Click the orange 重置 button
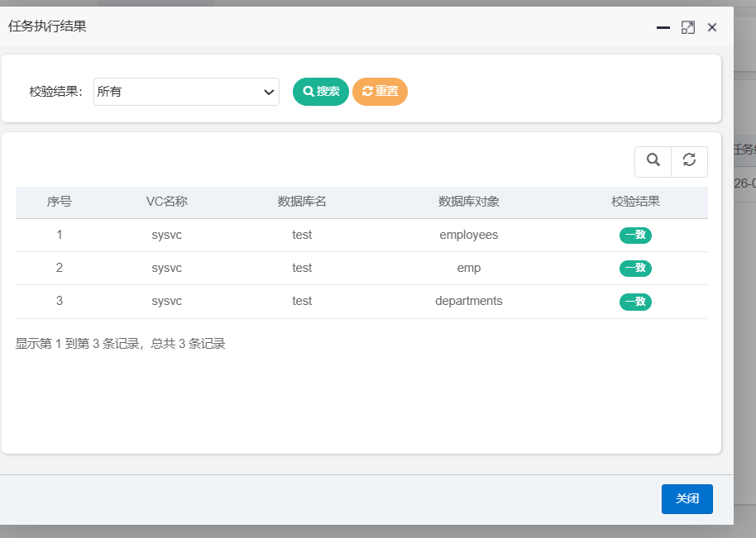Image resolution: width=756 pixels, height=538 pixels. pos(380,92)
